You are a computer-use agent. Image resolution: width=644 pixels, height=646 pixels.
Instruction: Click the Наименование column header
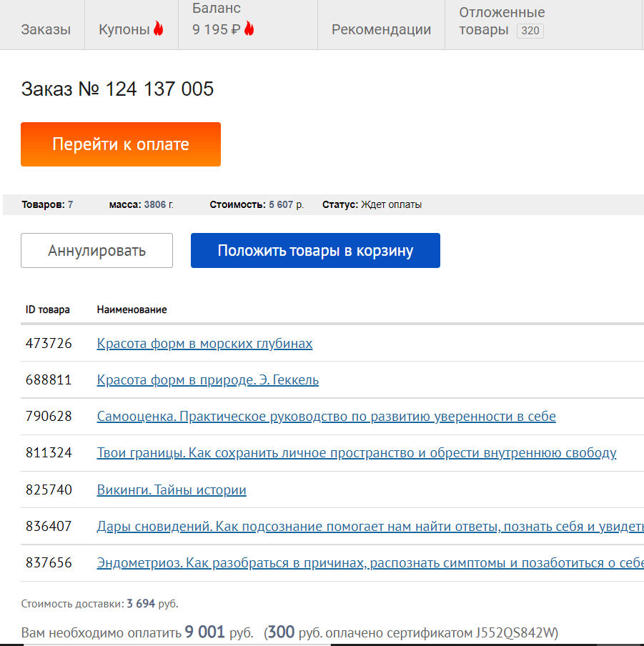[x=132, y=309]
